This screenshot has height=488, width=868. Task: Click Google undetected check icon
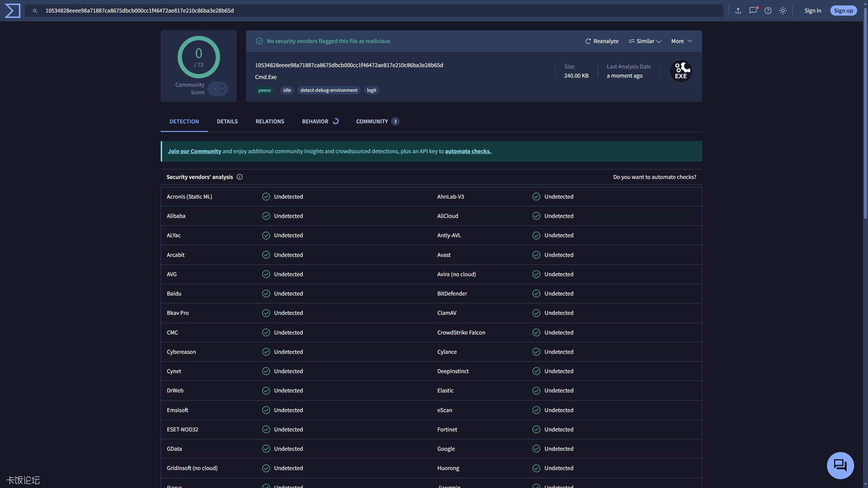536,449
